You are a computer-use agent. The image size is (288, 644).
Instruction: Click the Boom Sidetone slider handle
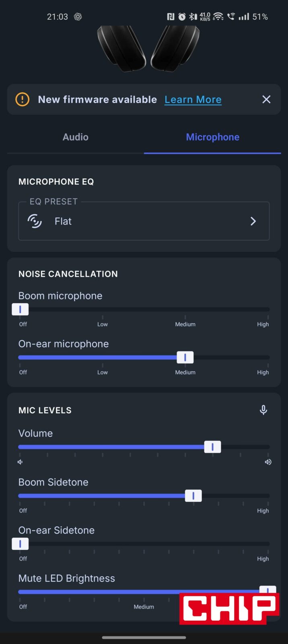pos(193,496)
